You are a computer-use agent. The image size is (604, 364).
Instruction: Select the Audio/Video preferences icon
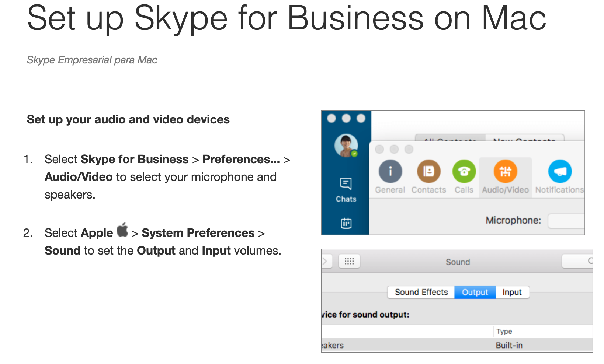(x=505, y=172)
